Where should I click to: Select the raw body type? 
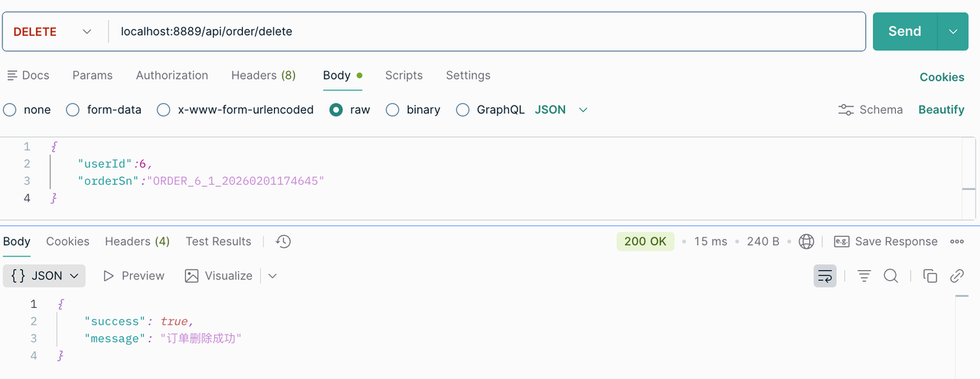[x=336, y=109]
